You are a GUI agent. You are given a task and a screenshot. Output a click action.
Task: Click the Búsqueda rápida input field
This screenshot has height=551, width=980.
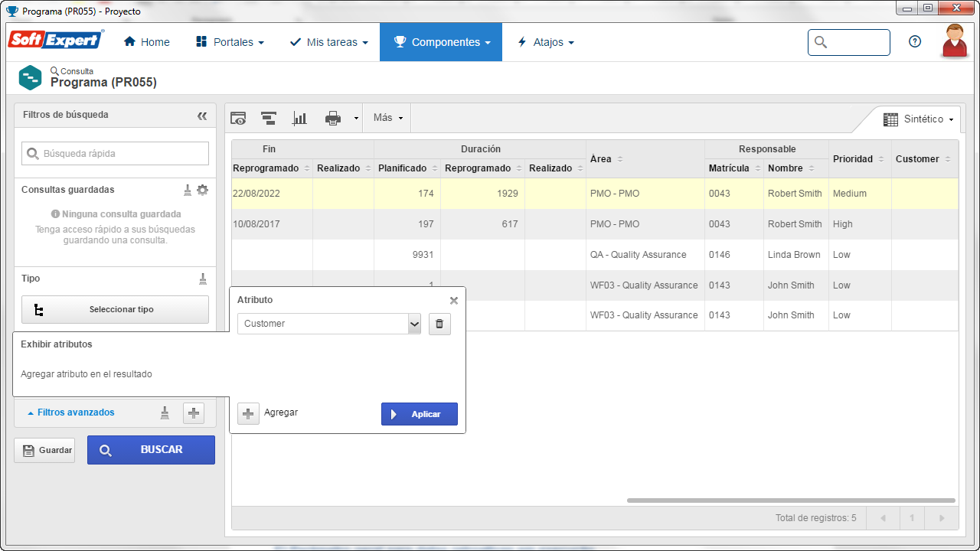point(115,153)
